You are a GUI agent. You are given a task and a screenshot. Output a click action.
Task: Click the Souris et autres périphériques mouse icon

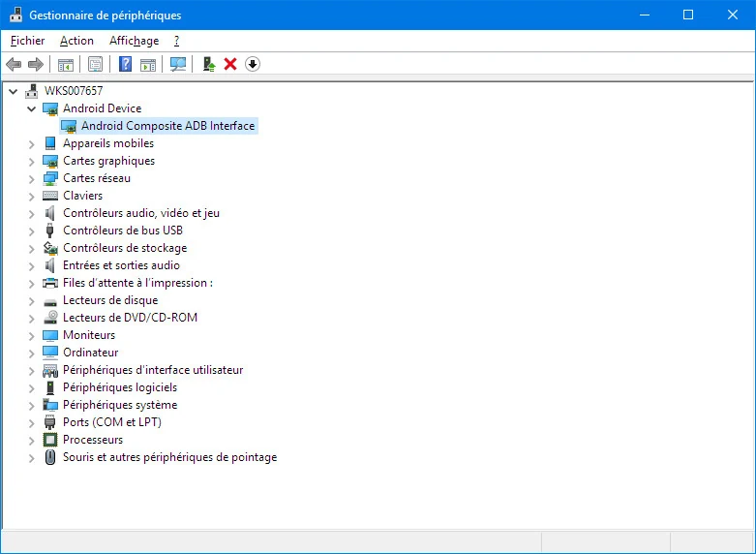(50, 457)
